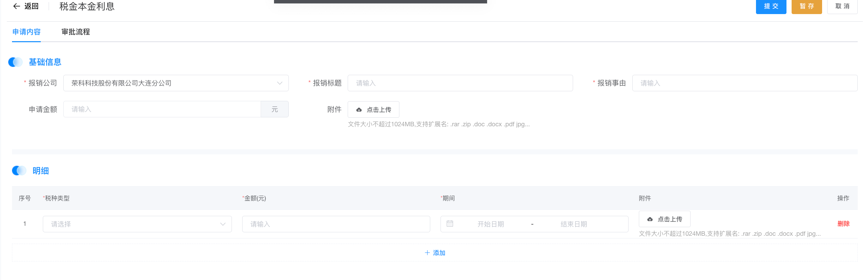This screenshot has height=280, width=868.
Task: Expand the 税种类型 select box
Action: point(137,224)
